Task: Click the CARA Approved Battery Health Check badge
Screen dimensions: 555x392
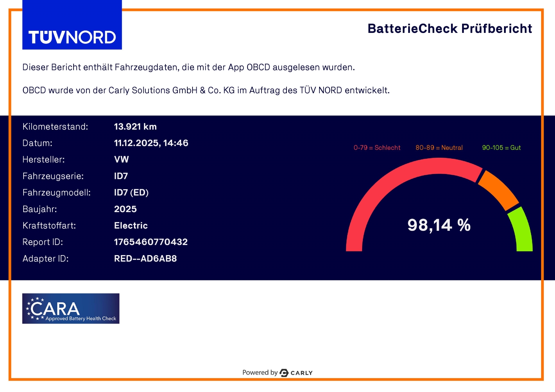Action: (x=71, y=308)
